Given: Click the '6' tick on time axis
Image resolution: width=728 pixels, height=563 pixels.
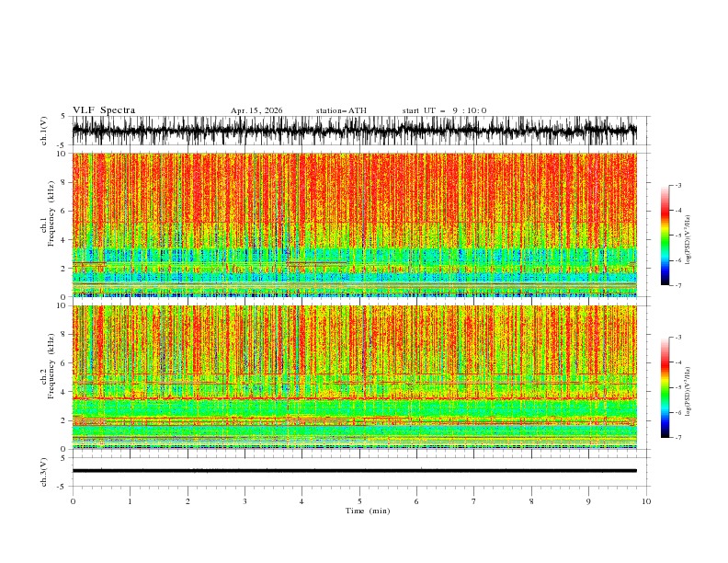Looking at the screenshot, I should tap(416, 501).
